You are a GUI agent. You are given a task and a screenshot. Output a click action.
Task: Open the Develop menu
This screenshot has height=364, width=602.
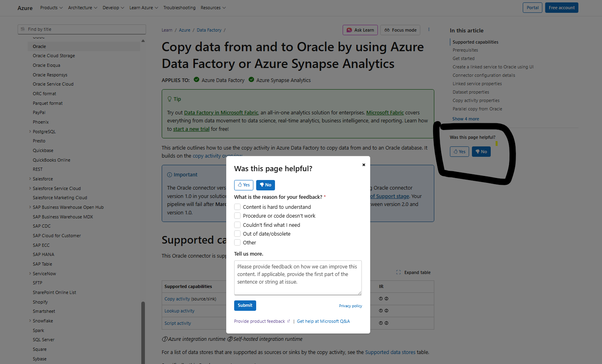click(x=113, y=8)
